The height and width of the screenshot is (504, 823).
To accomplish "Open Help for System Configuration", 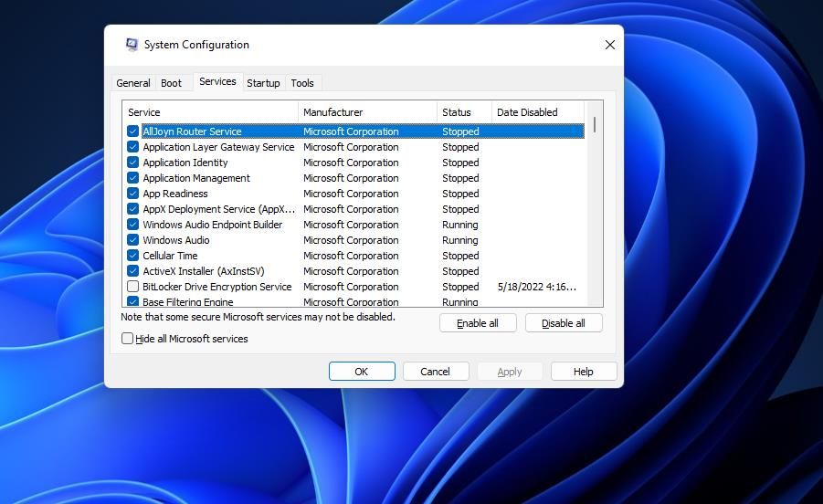I will [x=583, y=372].
